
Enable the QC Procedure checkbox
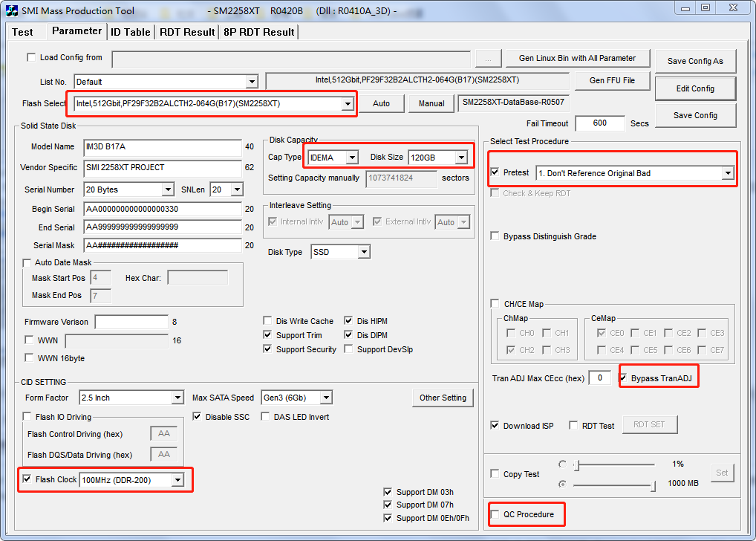tap(495, 514)
